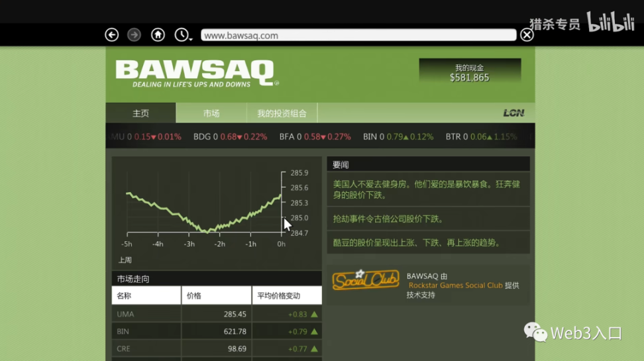Switch to the 市场 tab
The height and width of the screenshot is (361, 644).
tap(211, 113)
